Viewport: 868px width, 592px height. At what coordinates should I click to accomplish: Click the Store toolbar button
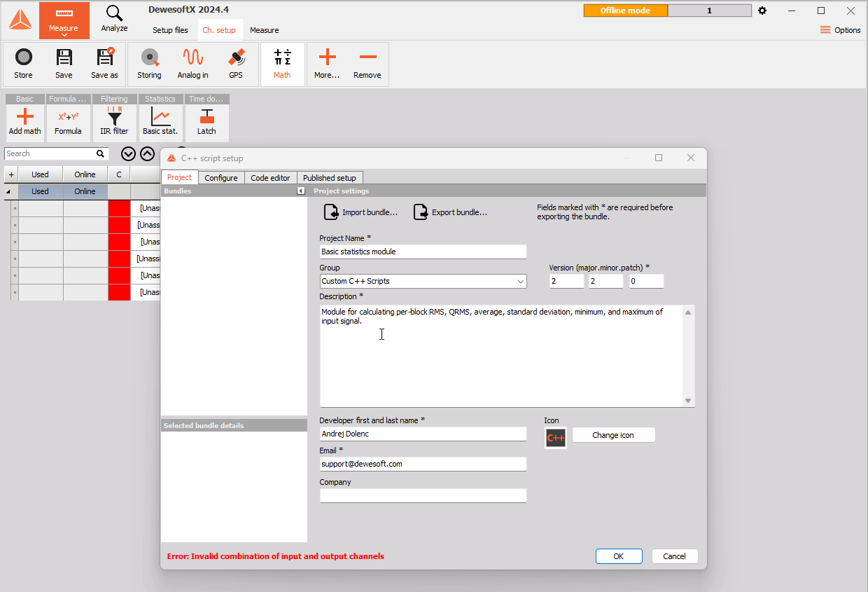tap(23, 64)
